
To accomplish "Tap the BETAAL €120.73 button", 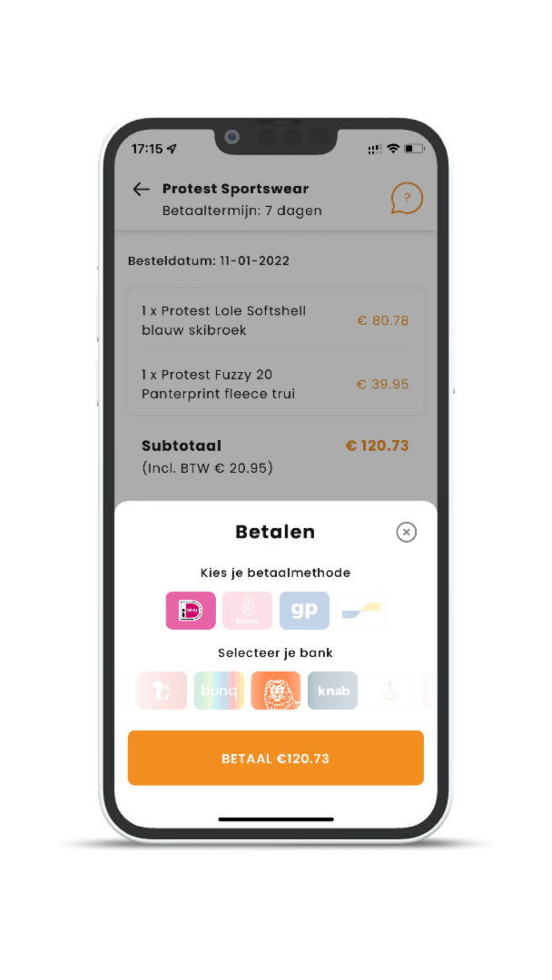I will point(276,758).
